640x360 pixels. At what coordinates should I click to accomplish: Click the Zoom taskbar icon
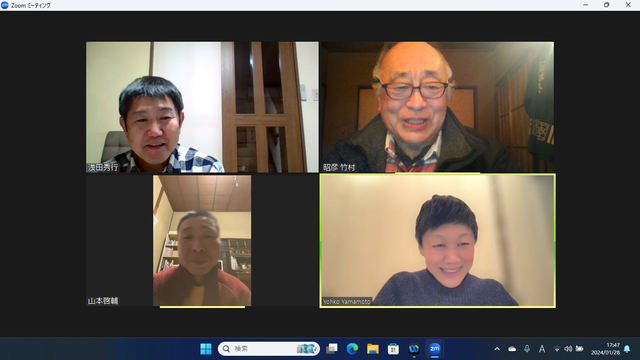(434, 349)
